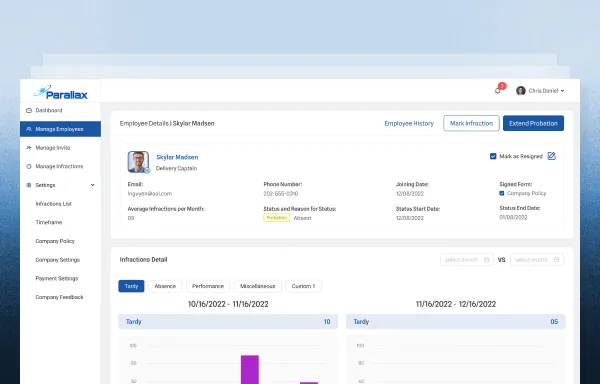Click the Manage Invite icon
The width and height of the screenshot is (600, 384).
pos(29,148)
